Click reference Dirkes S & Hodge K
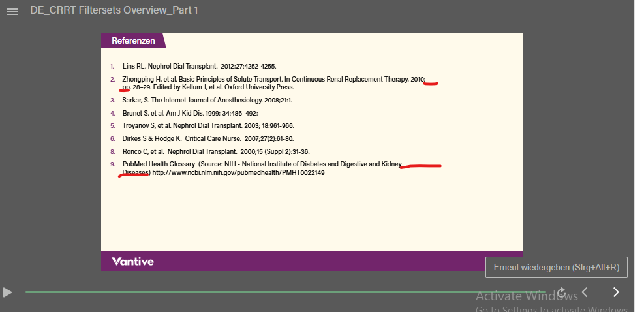644x312 pixels. pyautogui.click(x=208, y=139)
